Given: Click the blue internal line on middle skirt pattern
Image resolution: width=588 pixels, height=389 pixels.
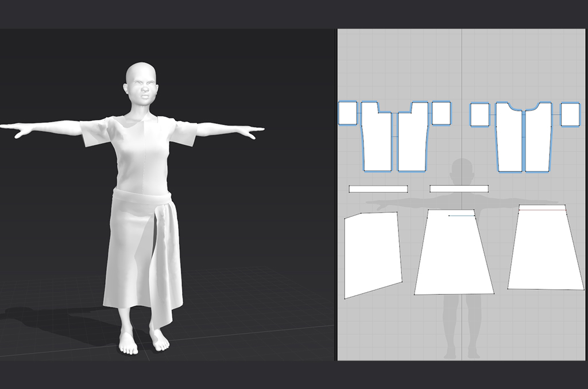Looking at the screenshot, I should click(x=461, y=216).
